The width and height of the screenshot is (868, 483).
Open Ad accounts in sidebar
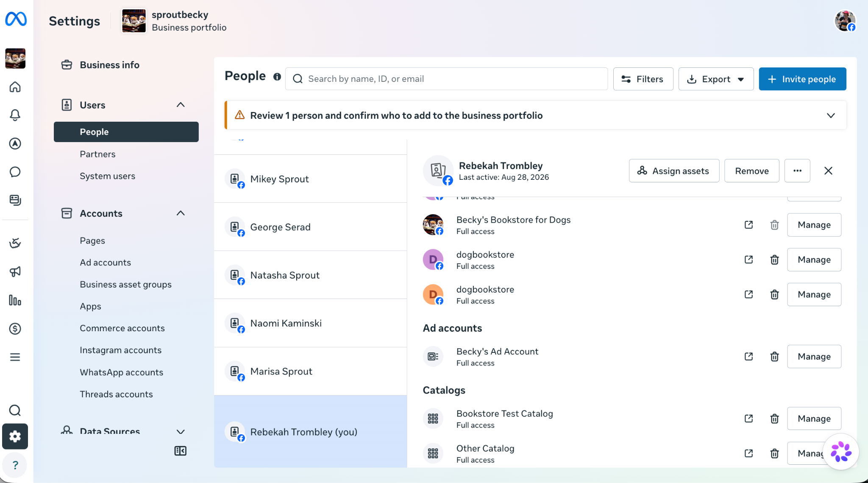pos(106,262)
